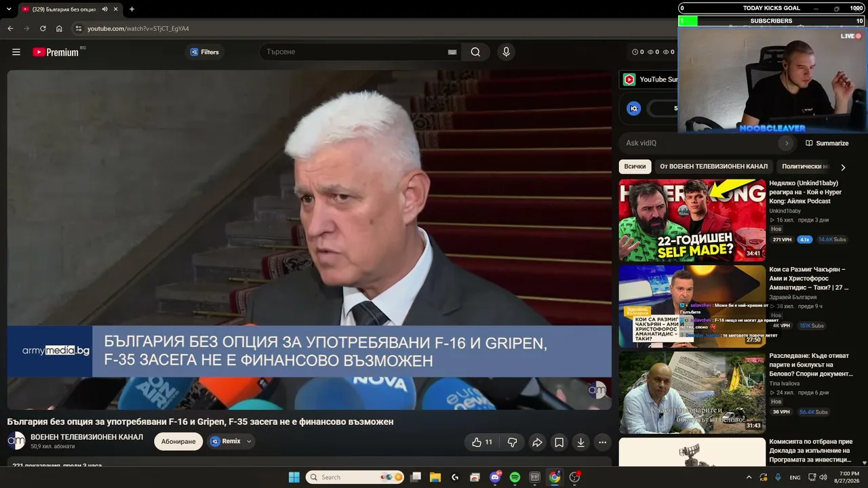
Task: Open the YouTube Summary panel header
Action: pos(649,79)
